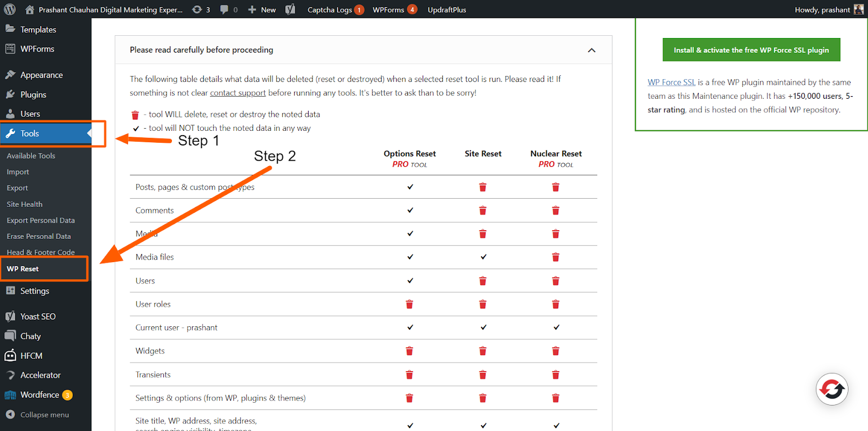Click the New plus icon in admin bar
This screenshot has height=431, width=868.
coord(252,9)
